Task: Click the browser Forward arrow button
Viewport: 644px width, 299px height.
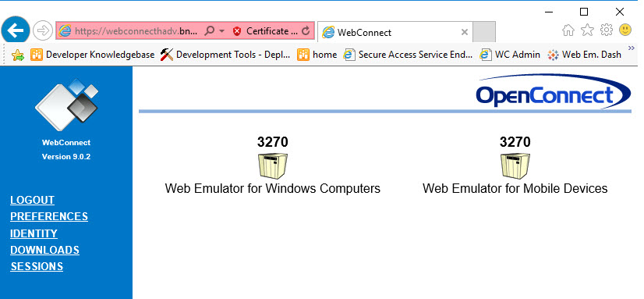Action: [x=43, y=31]
